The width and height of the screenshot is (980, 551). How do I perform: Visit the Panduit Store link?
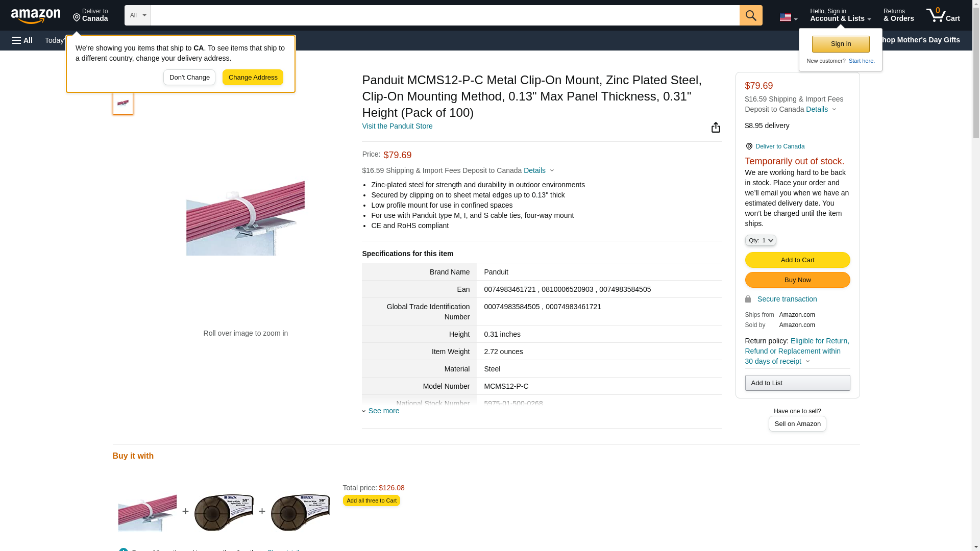(397, 126)
